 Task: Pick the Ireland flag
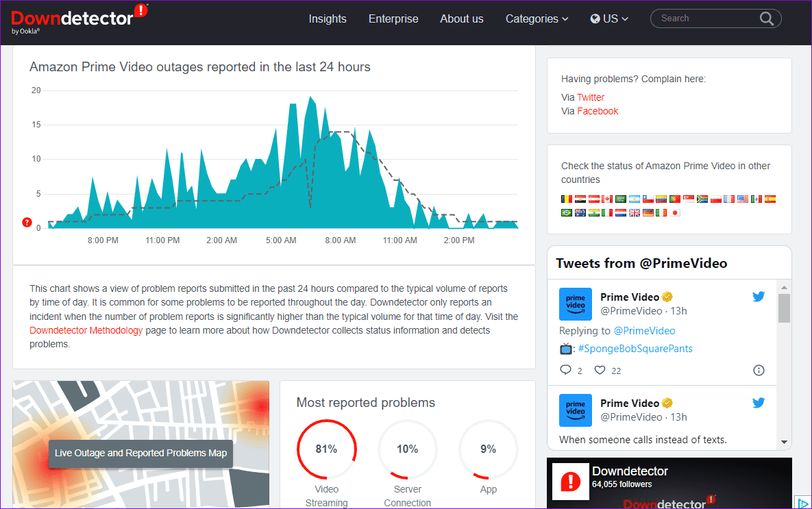click(662, 213)
